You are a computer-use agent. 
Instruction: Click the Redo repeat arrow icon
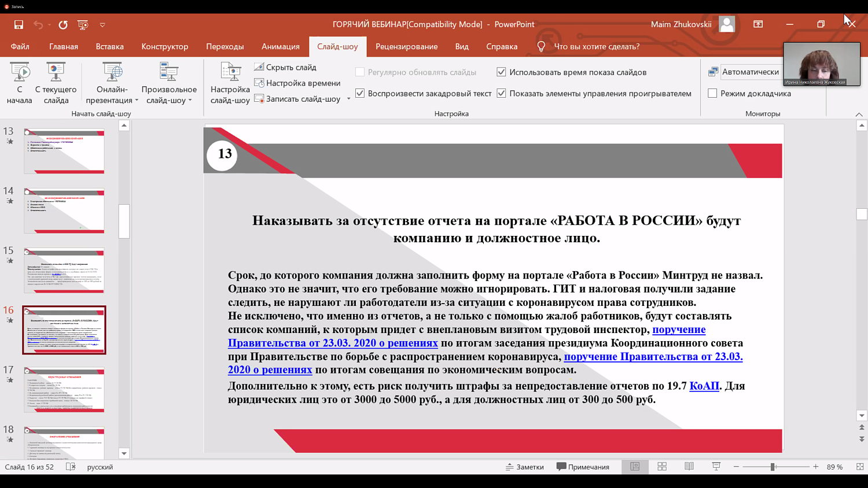point(63,24)
